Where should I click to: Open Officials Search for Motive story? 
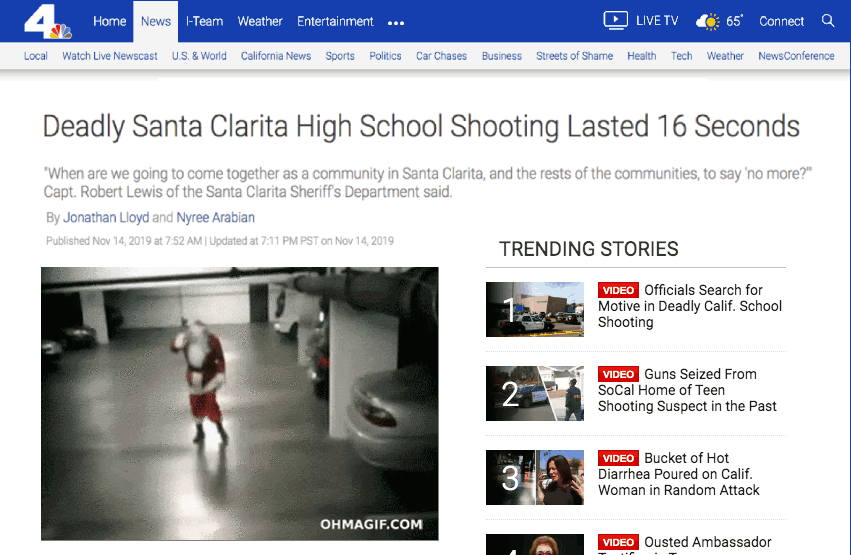point(690,306)
